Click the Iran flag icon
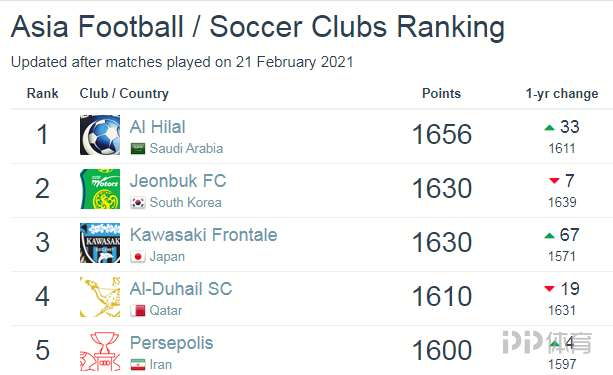Viewport: 613px width, 375px height. click(x=138, y=364)
